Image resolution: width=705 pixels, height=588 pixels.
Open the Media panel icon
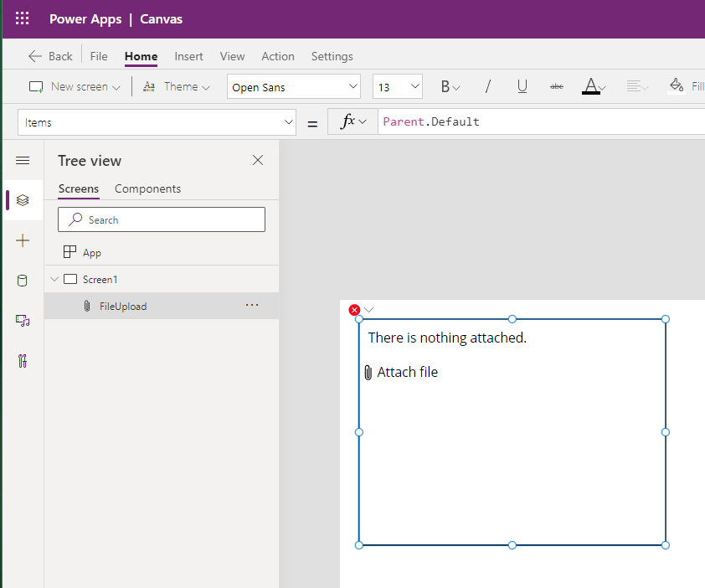pyautogui.click(x=23, y=321)
